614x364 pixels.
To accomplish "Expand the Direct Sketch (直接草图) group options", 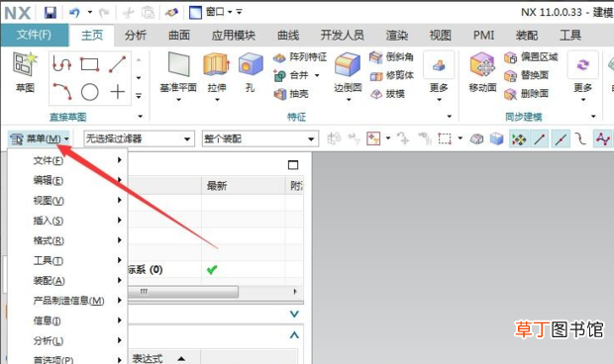I will point(141,117).
